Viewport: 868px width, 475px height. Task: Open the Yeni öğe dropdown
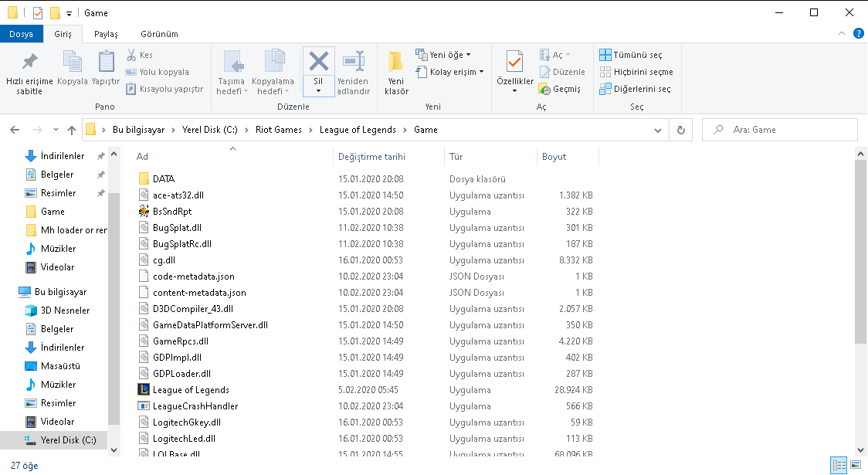[x=443, y=55]
